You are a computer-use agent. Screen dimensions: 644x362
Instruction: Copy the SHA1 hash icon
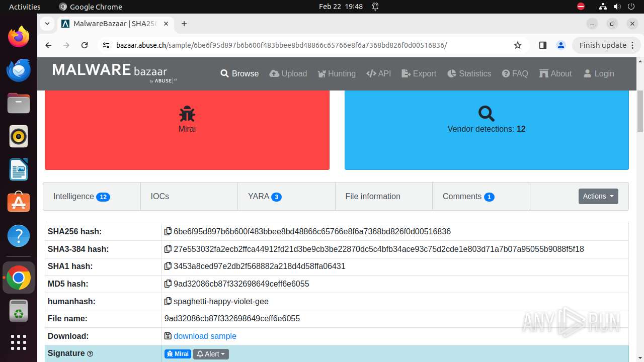pyautogui.click(x=168, y=266)
